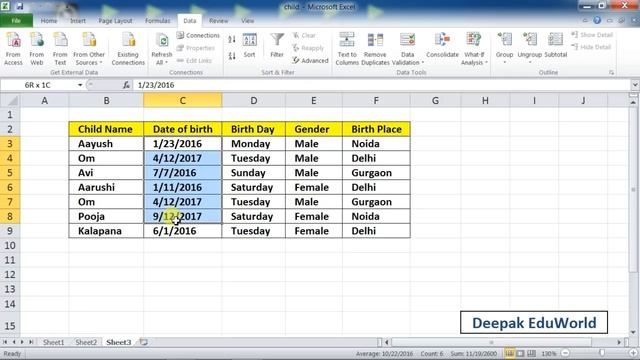Select column C header
This screenshot has width=640, height=360.
point(182,100)
